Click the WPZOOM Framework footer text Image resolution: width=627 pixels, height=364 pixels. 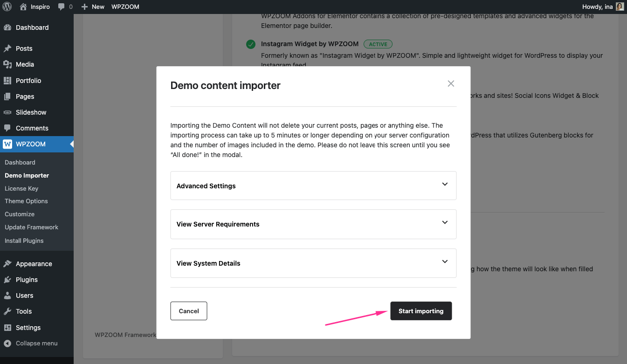point(125,335)
